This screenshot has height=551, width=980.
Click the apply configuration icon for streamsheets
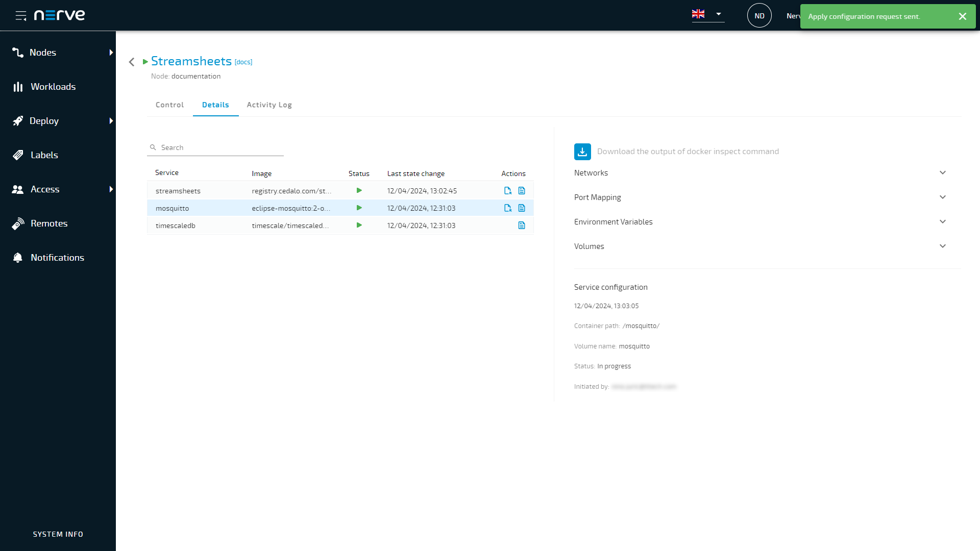pos(508,191)
